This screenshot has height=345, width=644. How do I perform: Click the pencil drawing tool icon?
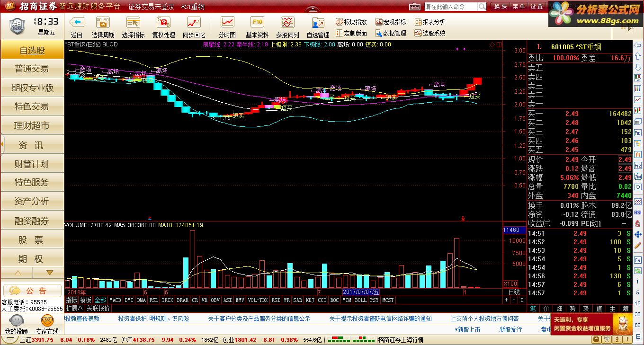637,246
